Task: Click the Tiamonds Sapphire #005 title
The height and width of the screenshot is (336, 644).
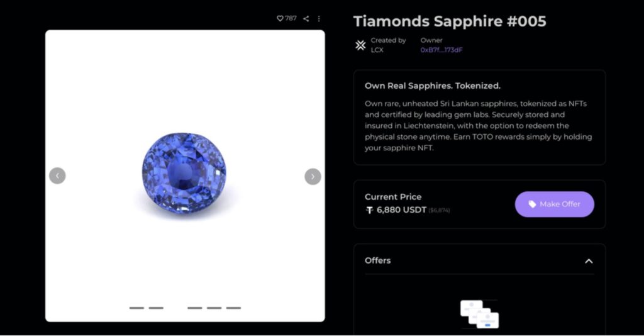Action: click(450, 21)
